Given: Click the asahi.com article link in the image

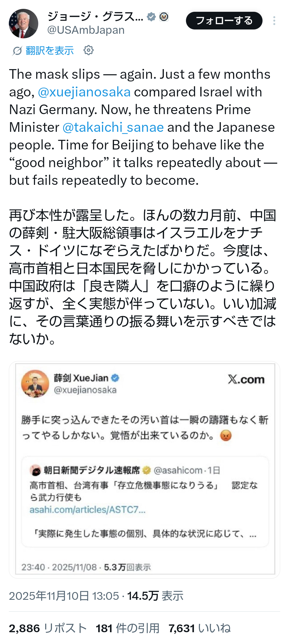Looking at the screenshot, I should (x=87, y=510).
